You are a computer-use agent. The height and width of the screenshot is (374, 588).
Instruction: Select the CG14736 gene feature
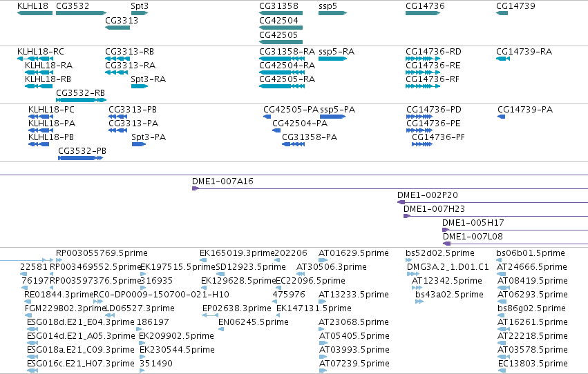(423, 13)
